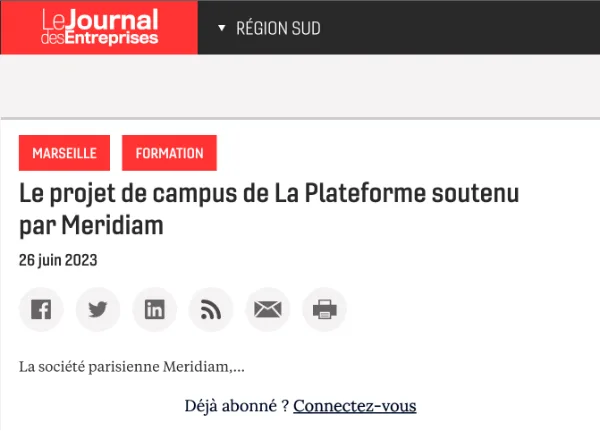
Task: Send the article by email envelope icon
Action: point(268,310)
